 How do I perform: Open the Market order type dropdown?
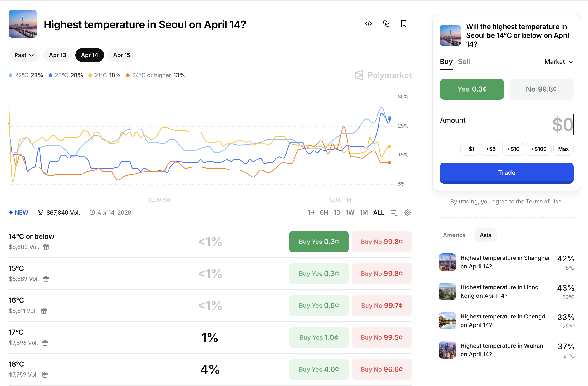coord(559,62)
